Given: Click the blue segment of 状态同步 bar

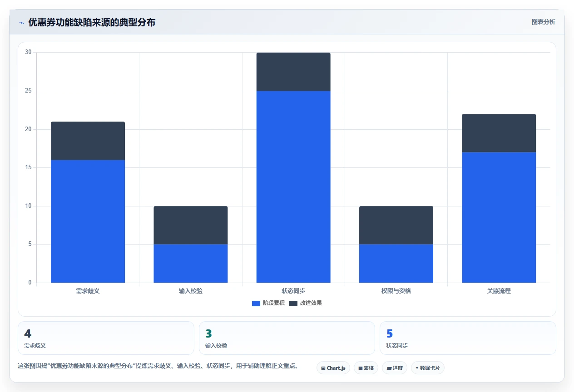Looking at the screenshot, I should point(293,187).
